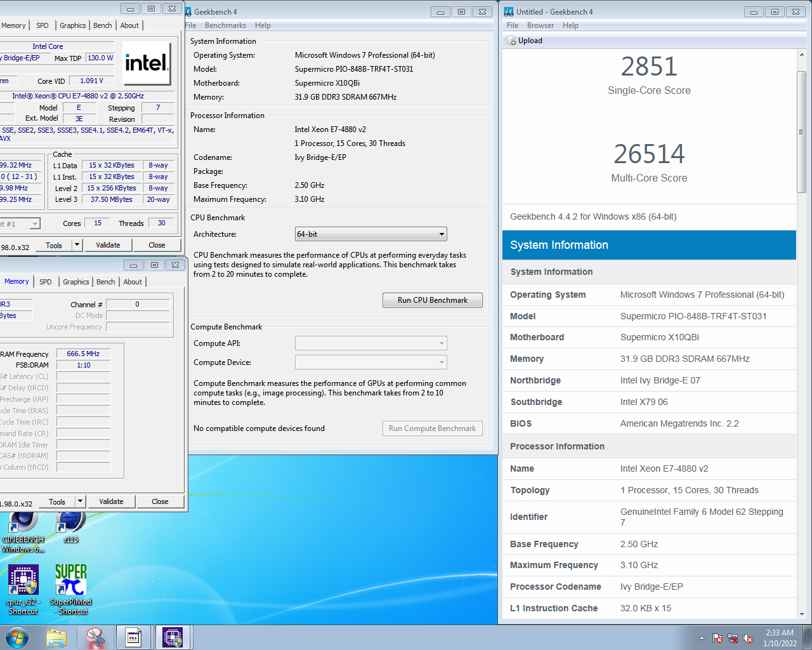This screenshot has height=650, width=812.
Task: Open the Snipping Tool taskbar icon
Action: click(x=95, y=638)
